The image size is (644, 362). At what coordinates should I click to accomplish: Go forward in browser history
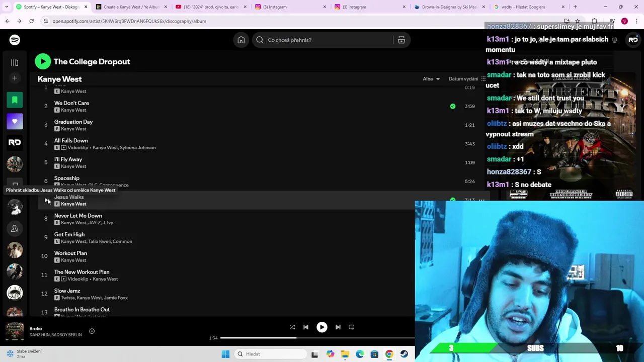pyautogui.click(x=19, y=21)
